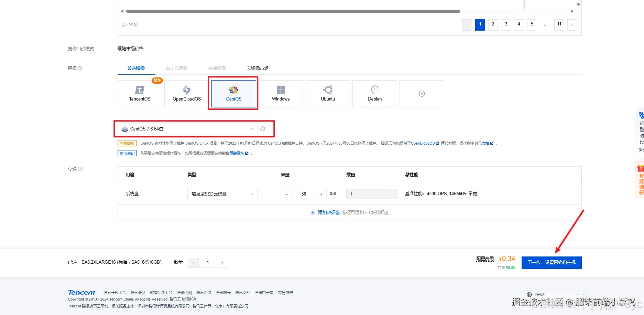Increase instance quantity in bottom bar
Screen dimensions: 644x315
pyautogui.click(x=222, y=263)
